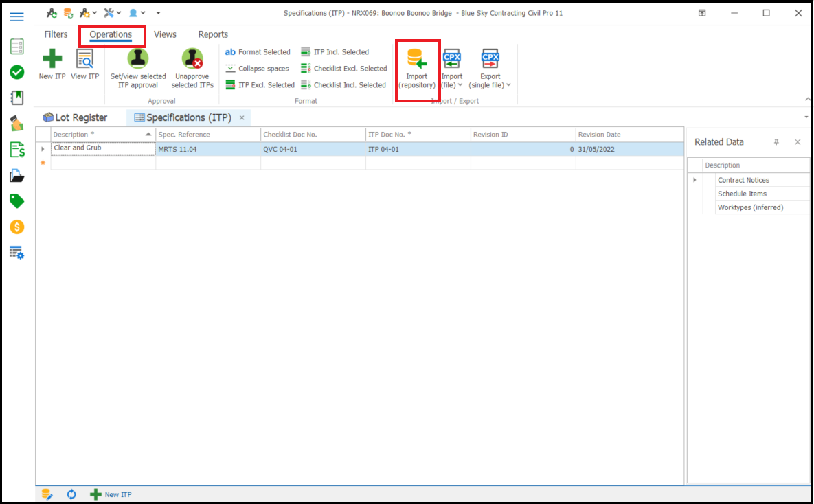The height and width of the screenshot is (504, 814).
Task: Open the Reports ribbon tab
Action: (x=213, y=34)
